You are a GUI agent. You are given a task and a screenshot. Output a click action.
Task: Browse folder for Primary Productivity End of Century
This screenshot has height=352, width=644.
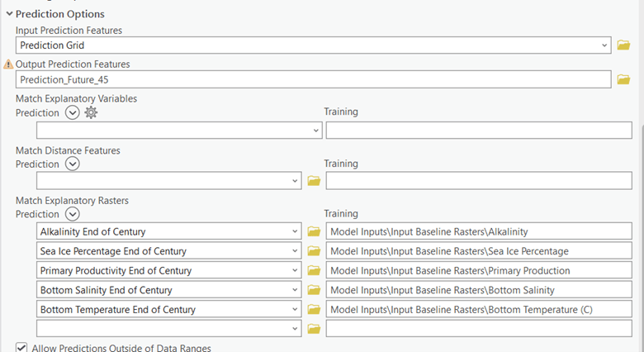[314, 271]
